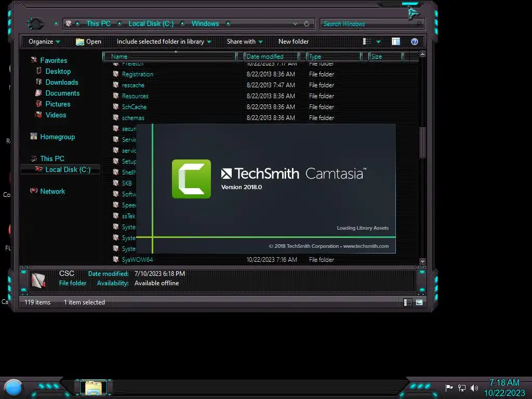Open the Share with dropdown

[x=245, y=42]
